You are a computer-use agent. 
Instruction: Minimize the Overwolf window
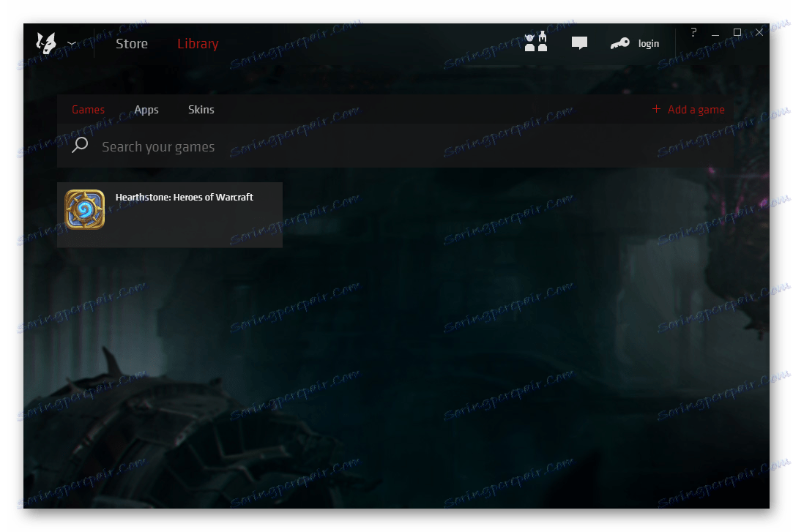click(715, 34)
